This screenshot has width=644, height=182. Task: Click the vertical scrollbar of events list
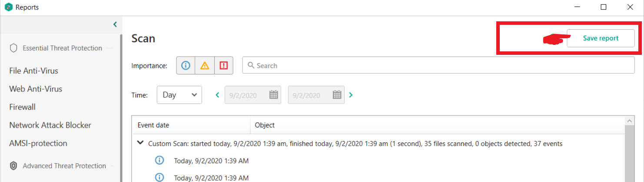coord(629,152)
